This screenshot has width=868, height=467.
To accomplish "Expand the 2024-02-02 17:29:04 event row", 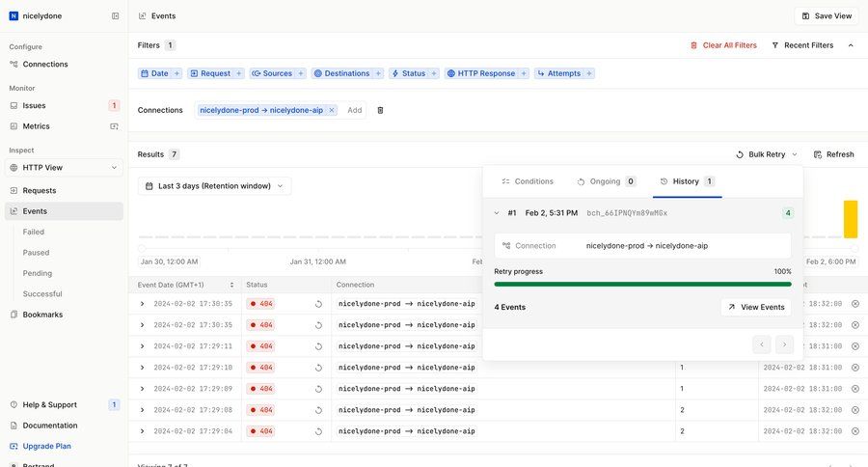I will pos(143,431).
